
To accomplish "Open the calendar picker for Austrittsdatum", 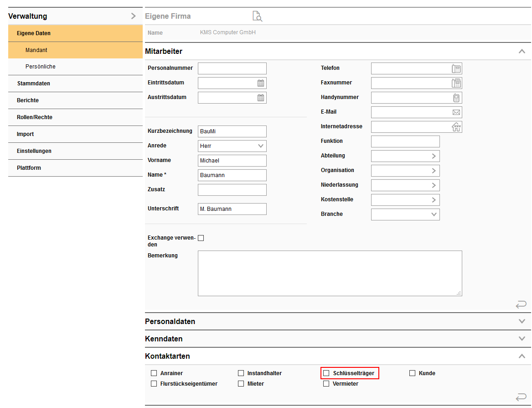I will 261,98.
